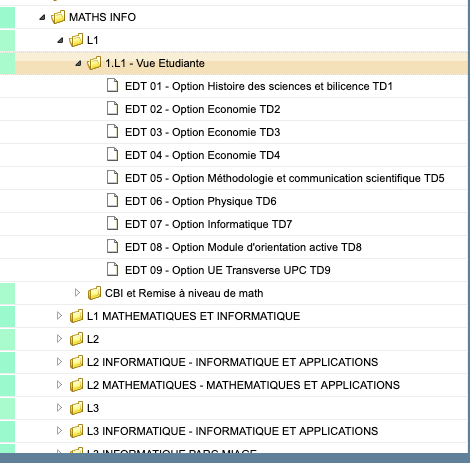Expand L2 INFORMATIQUE - INFORMATIQUE ET APPLICATIONS
The height and width of the screenshot is (463, 470).
[59, 362]
